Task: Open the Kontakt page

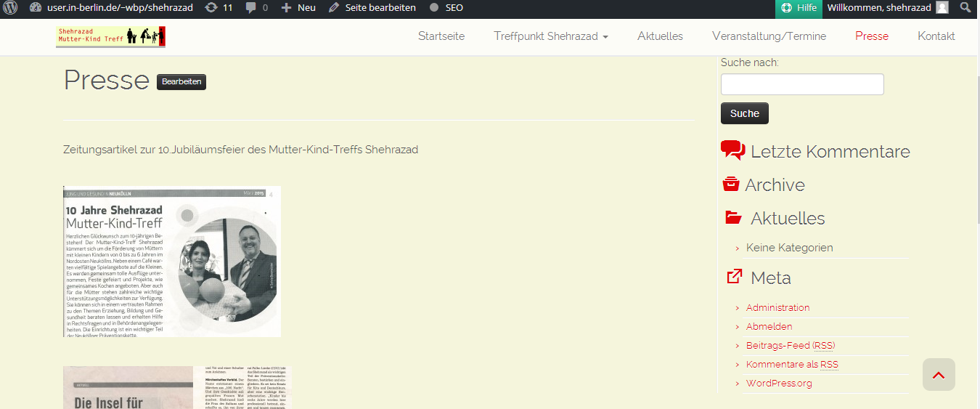Action: [x=936, y=36]
